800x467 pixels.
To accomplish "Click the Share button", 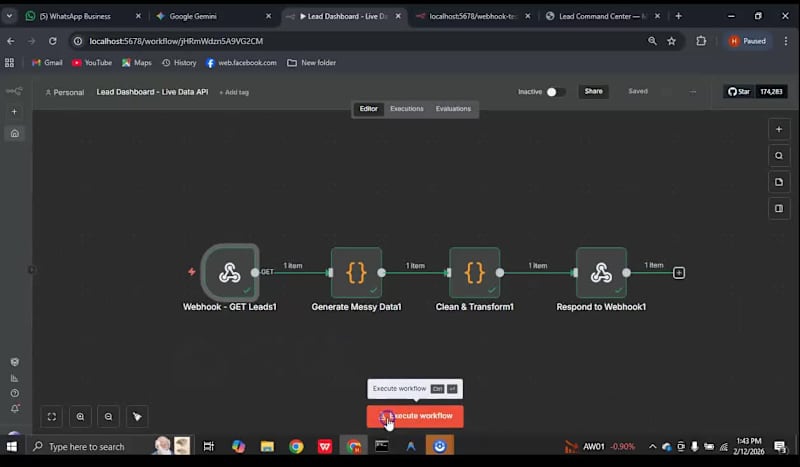I will coord(593,91).
